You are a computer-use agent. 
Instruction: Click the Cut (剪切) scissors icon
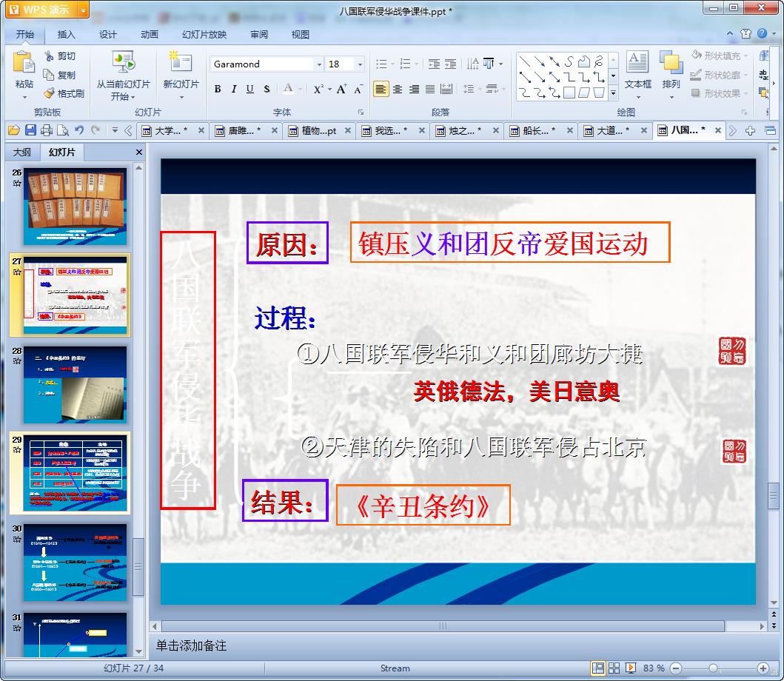[x=49, y=56]
